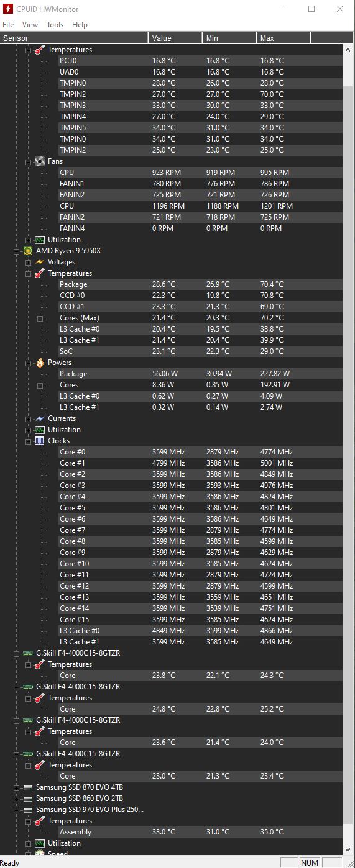The image size is (355, 868).
Task: Select the FANIN1 fan row
Action: point(200,184)
